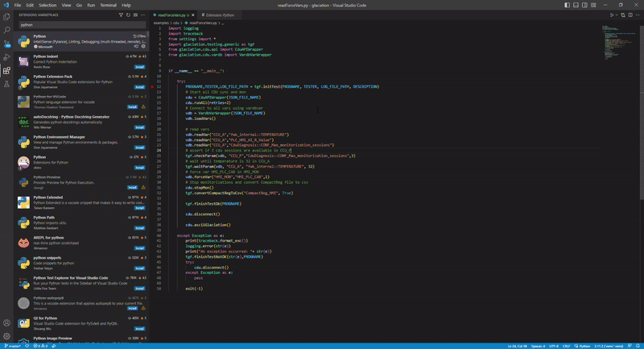Install autoDocstring Python Docstring Generator

[139, 127]
